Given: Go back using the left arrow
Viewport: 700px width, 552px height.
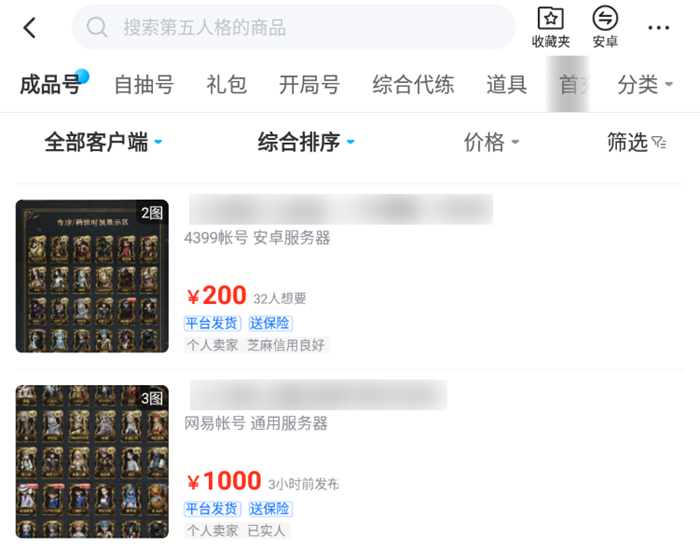Looking at the screenshot, I should tap(29, 28).
